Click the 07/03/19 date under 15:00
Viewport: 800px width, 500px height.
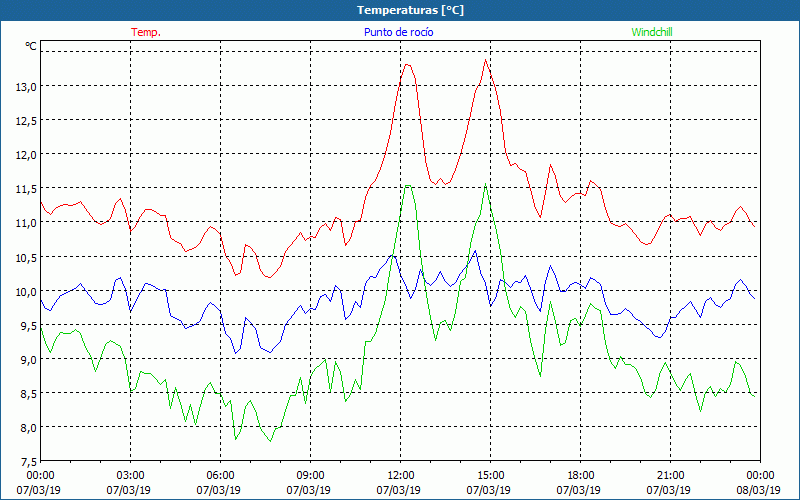(488, 490)
